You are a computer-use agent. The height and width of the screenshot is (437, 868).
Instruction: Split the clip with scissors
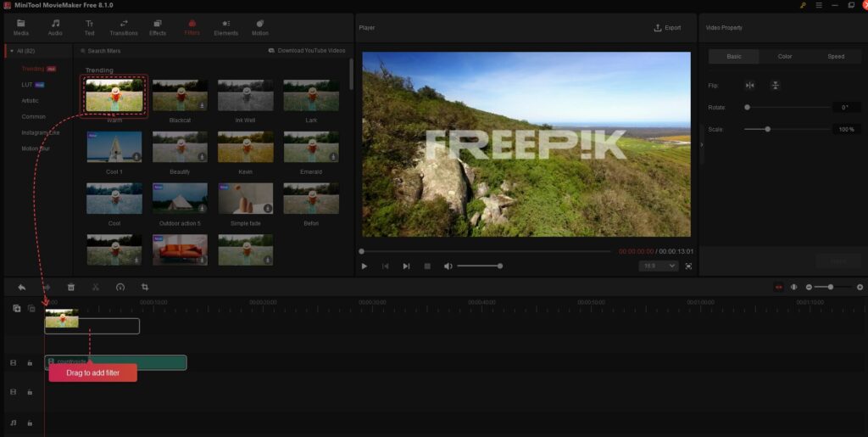point(96,288)
